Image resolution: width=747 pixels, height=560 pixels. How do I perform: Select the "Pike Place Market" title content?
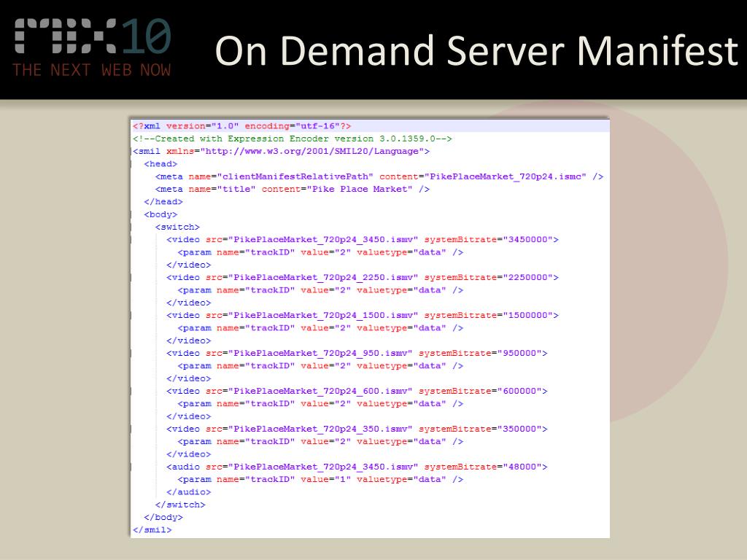(360, 189)
